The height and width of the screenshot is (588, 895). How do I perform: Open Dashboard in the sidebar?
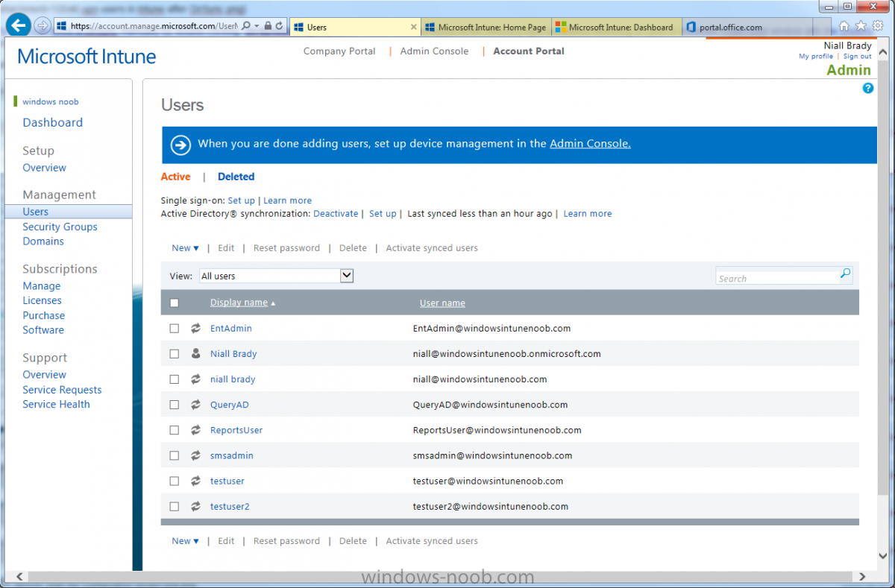click(52, 122)
